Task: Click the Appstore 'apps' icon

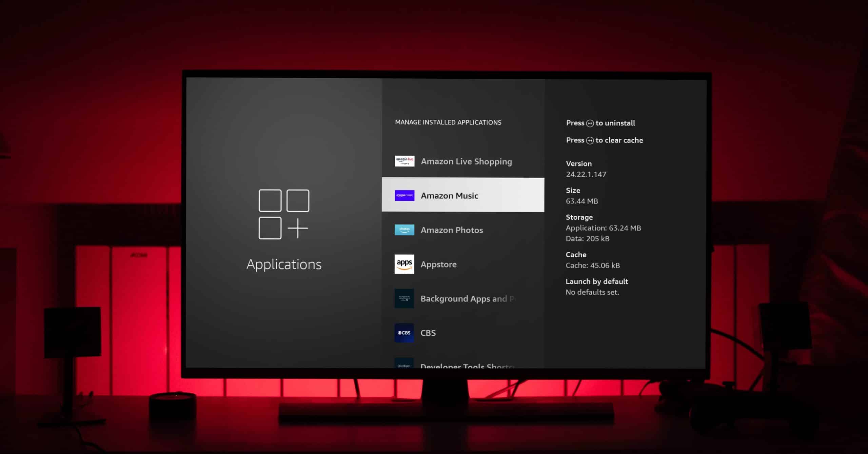Action: pyautogui.click(x=405, y=264)
